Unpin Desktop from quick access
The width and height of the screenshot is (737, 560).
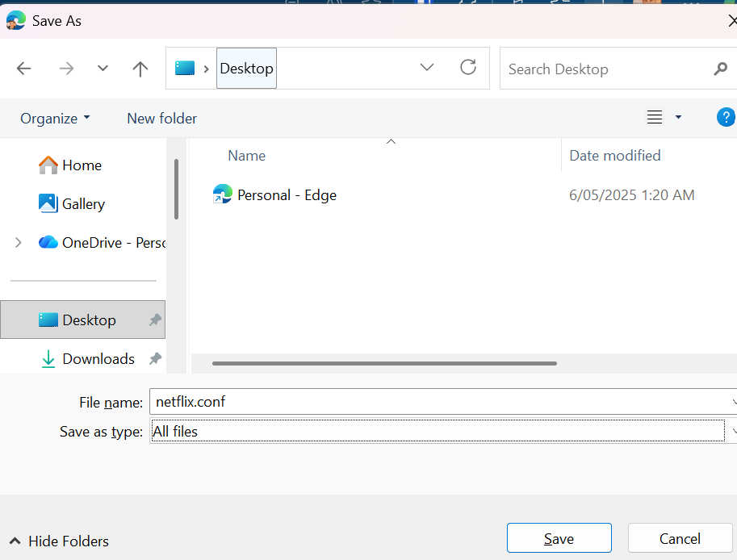click(155, 320)
